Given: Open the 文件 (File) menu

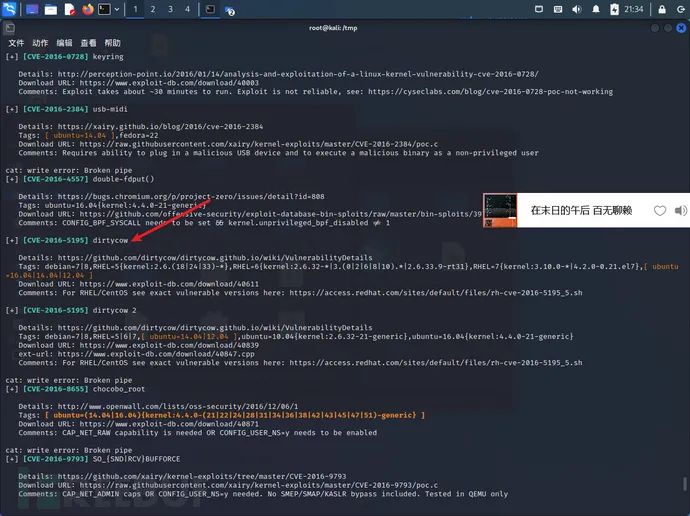Looking at the screenshot, I should [x=16, y=44].
